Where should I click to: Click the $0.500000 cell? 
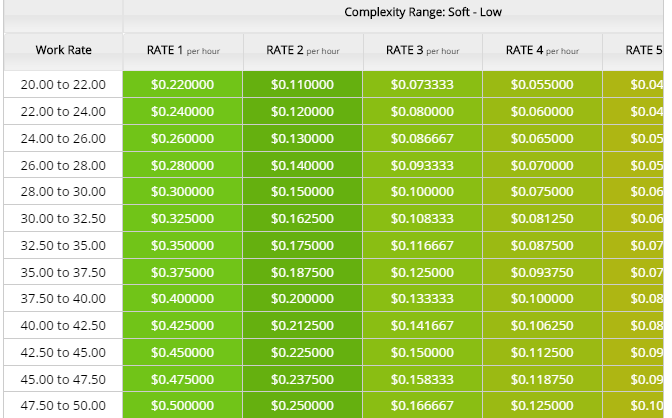pyautogui.click(x=183, y=406)
